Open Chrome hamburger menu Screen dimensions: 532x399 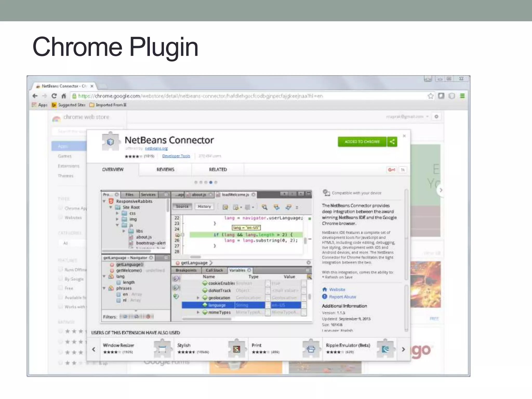coord(462,96)
